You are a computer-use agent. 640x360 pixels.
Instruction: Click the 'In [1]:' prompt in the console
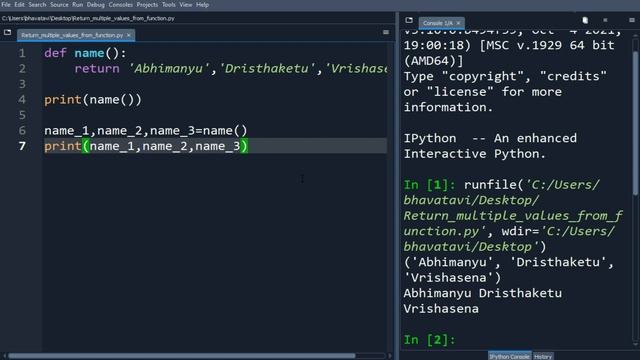429,185
